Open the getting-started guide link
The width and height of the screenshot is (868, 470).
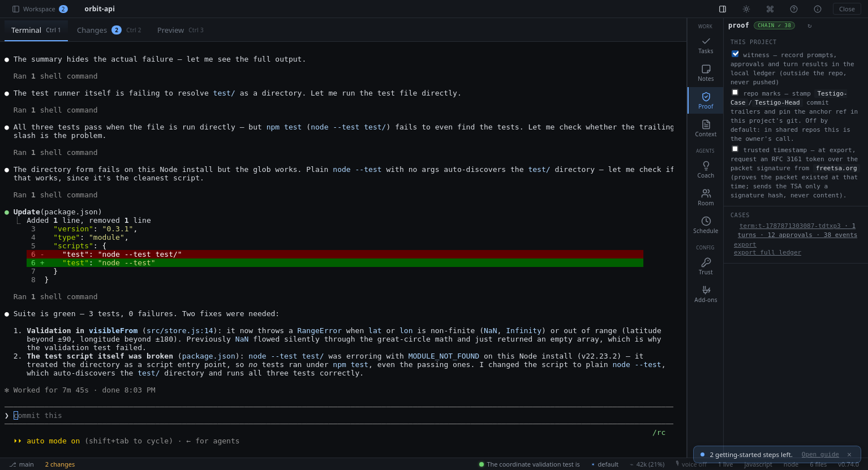820,455
